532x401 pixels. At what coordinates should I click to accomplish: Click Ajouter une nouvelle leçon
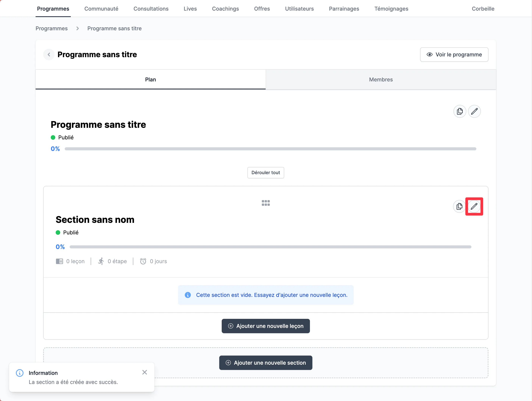(x=266, y=326)
